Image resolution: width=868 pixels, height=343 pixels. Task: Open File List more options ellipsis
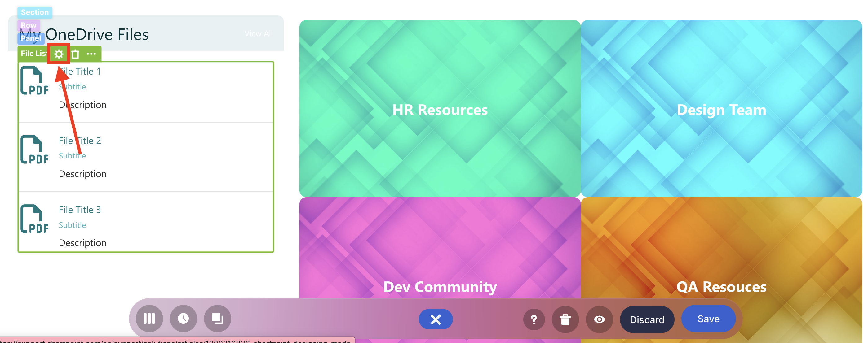click(x=91, y=54)
